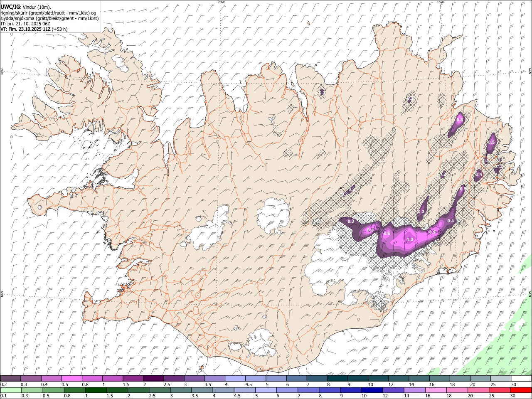
Task: Click the UWC/IG title text
Action: point(10,7)
